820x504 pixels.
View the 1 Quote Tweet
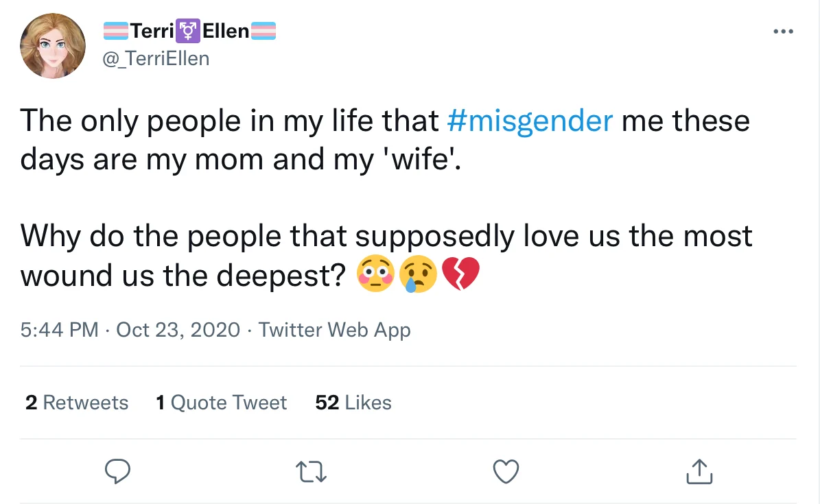221,403
